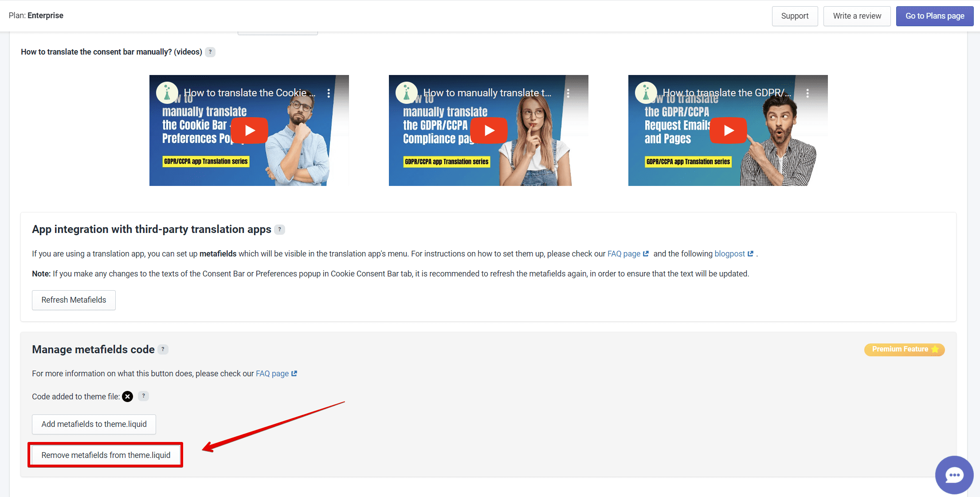
Task: Click the 'How to manually translate t...' video title
Action: point(487,93)
